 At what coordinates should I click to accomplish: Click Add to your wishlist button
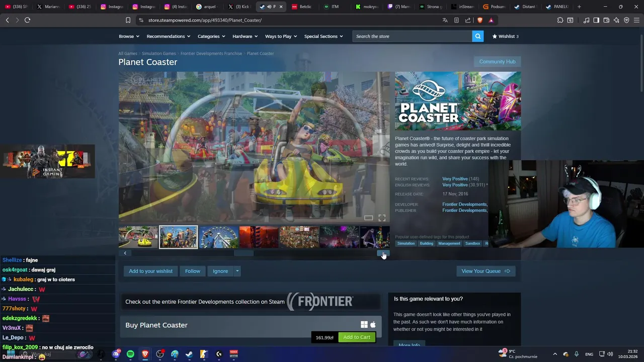tap(150, 271)
